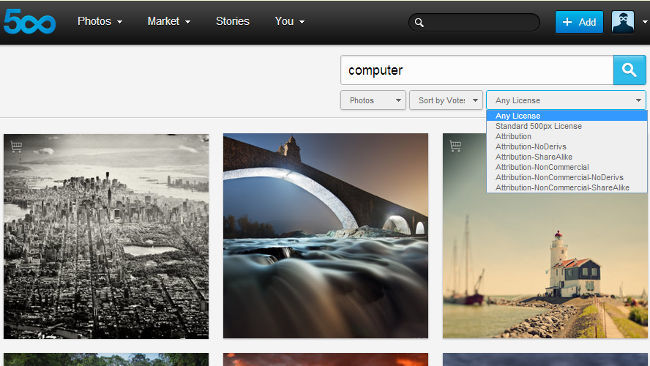Collapse the Any License dropdown

point(566,100)
